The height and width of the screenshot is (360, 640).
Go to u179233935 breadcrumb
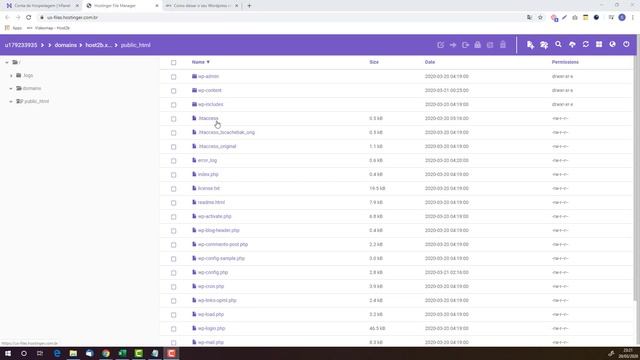pyautogui.click(x=21, y=45)
